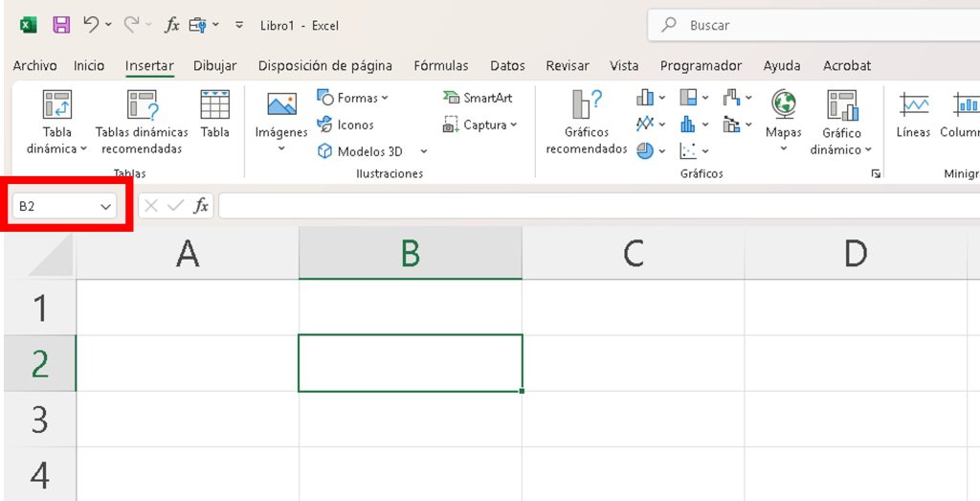The image size is (980, 501).
Task: Select column C header
Action: [633, 253]
